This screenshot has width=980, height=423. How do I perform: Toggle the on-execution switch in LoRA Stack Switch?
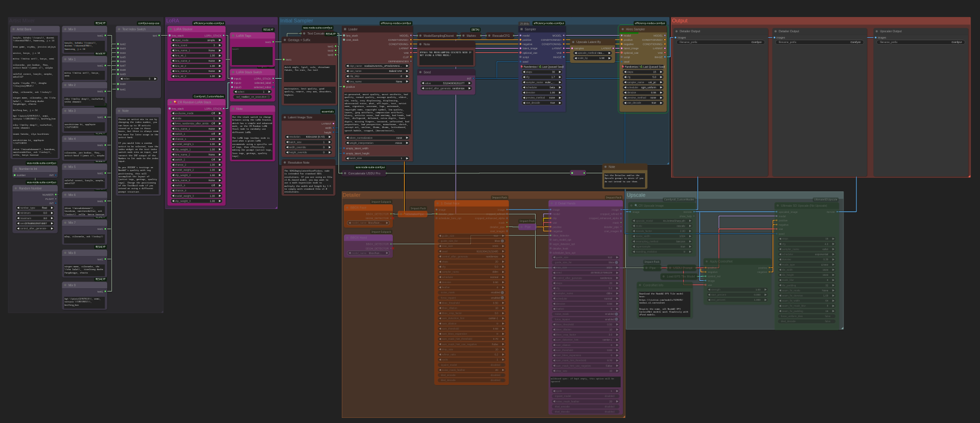coord(253,97)
